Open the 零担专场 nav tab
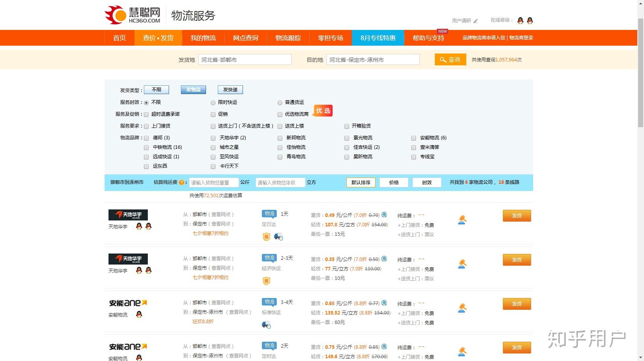Image resolution: width=644 pixels, height=361 pixels. click(x=331, y=38)
